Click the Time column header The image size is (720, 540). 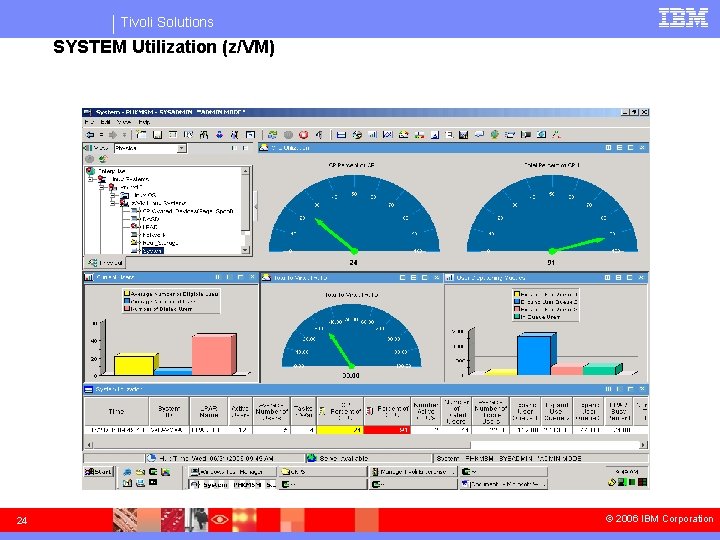116,411
